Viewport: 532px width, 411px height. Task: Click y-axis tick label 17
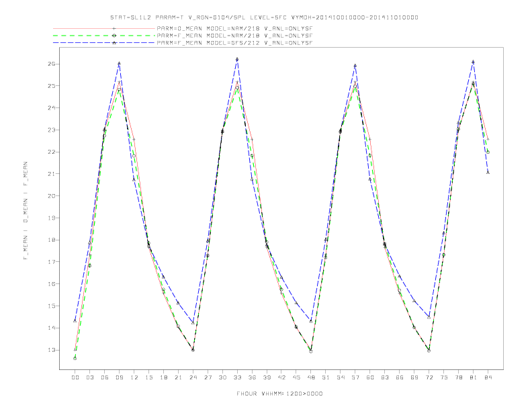pos(52,262)
